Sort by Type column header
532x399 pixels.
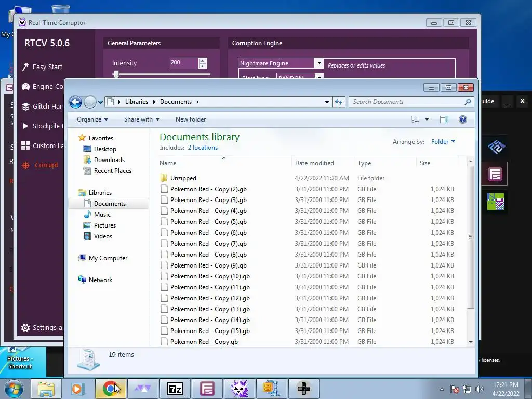(x=385, y=163)
